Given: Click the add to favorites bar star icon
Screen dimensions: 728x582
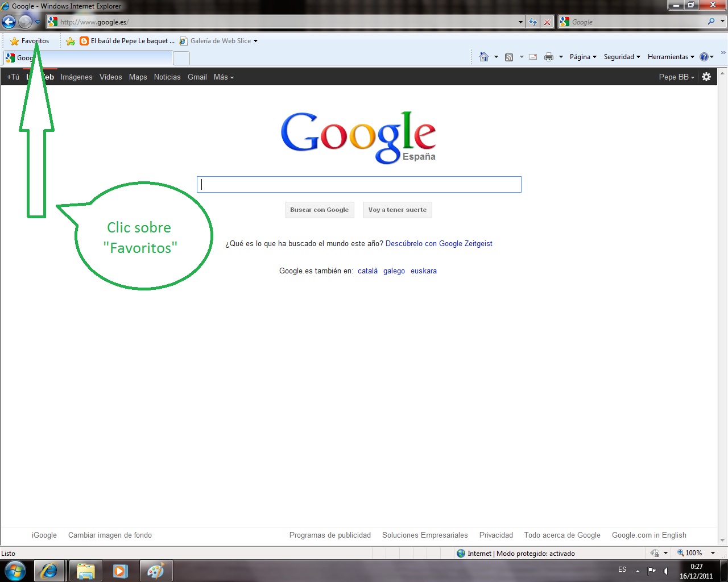Looking at the screenshot, I should click(71, 41).
